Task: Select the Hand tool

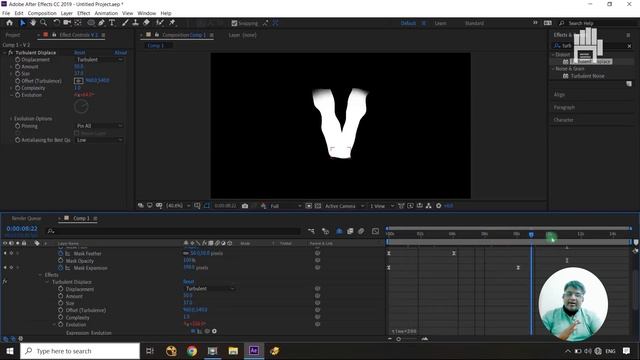Action: [33, 23]
